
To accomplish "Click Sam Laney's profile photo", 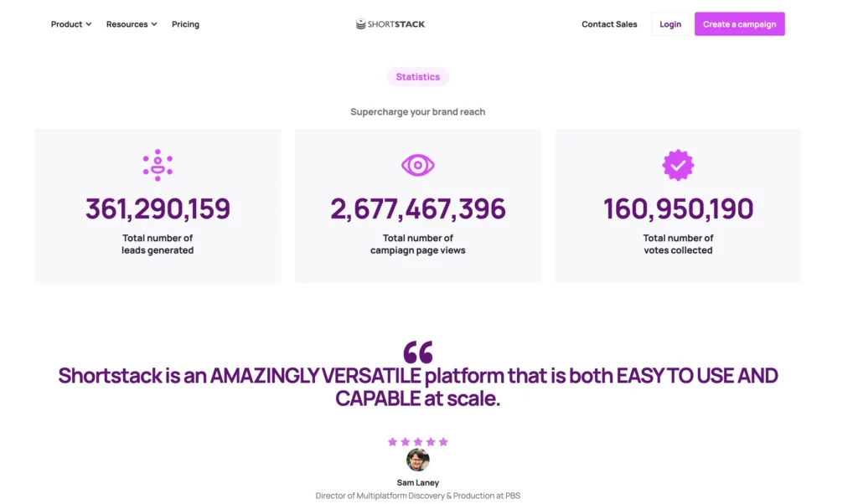I will (x=417, y=460).
